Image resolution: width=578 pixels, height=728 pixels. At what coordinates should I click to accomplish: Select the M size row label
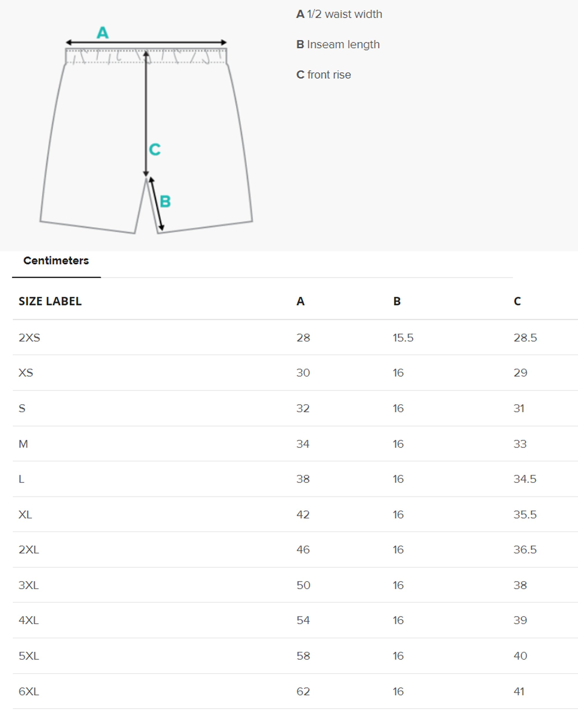[x=23, y=444]
